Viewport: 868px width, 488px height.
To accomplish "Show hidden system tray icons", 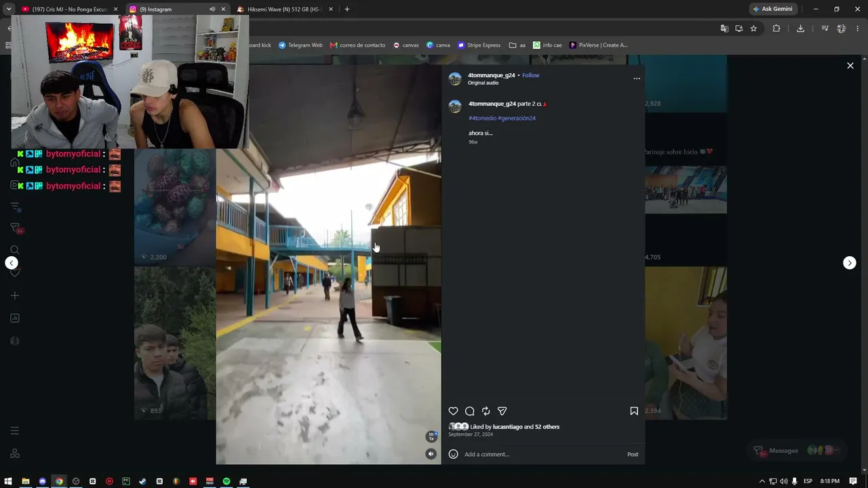I will pos(762,481).
